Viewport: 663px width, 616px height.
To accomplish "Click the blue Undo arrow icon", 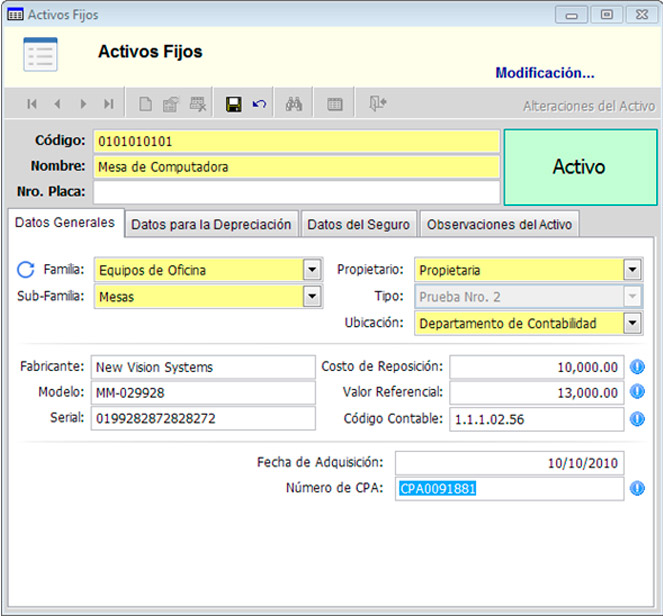I will (259, 104).
